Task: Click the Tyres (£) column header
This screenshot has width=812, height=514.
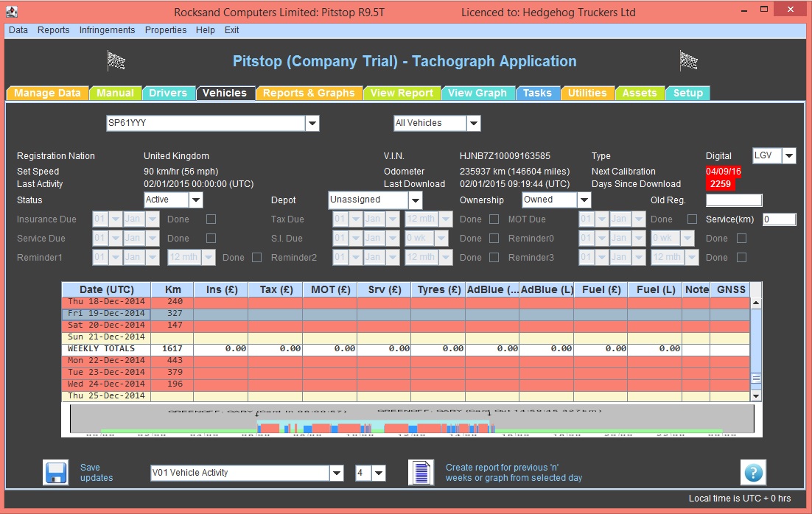Action: click(438, 289)
